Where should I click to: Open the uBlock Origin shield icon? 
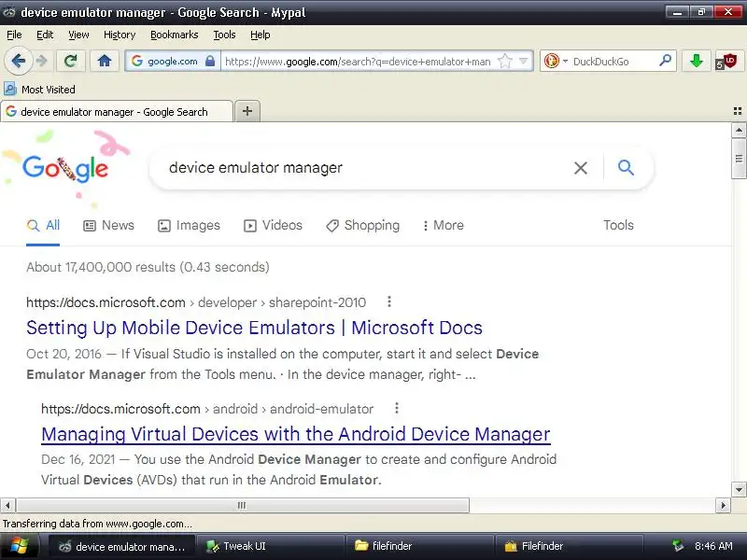point(727,62)
